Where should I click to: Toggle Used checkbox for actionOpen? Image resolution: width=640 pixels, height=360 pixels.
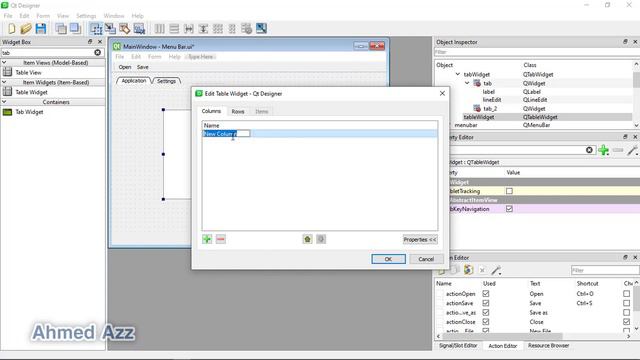click(x=486, y=293)
